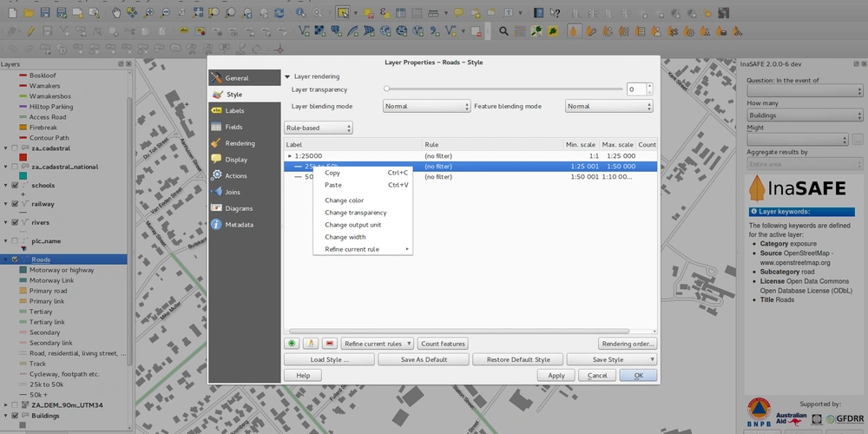This screenshot has height=434, width=868.
Task: Toggle the InaSAFE dock flame icon
Action: (574, 31)
